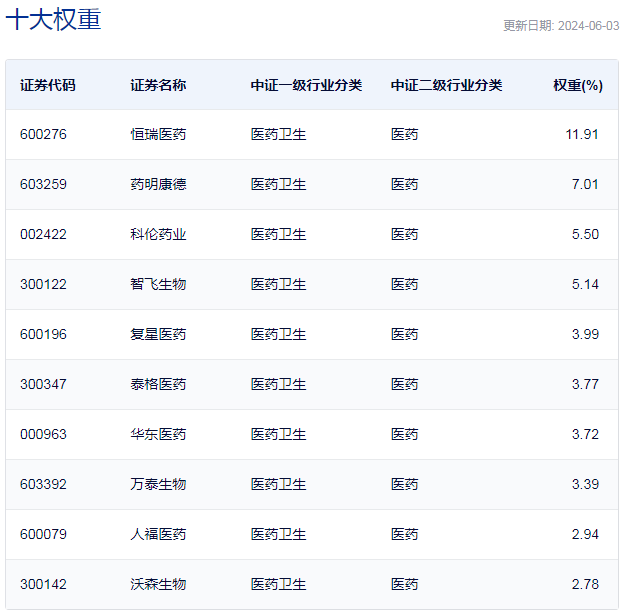Click the 中证一级行业分类 column header
This screenshot has height=616, width=624.
pyautogui.click(x=306, y=85)
